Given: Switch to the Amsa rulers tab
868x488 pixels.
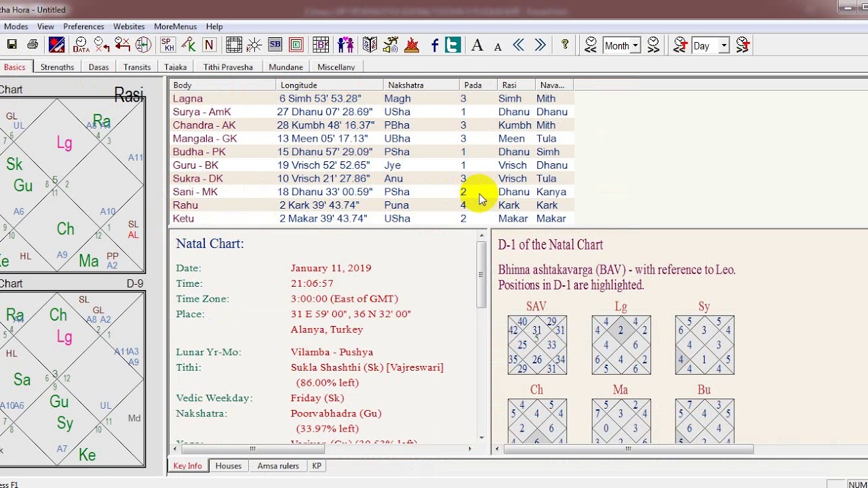Looking at the screenshot, I should (x=278, y=466).
